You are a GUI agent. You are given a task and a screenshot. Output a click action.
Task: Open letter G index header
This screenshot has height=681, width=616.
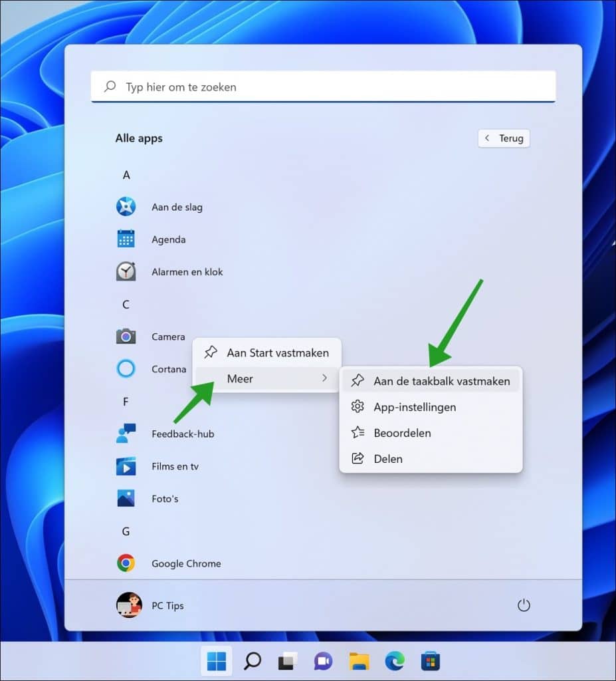pos(126,531)
